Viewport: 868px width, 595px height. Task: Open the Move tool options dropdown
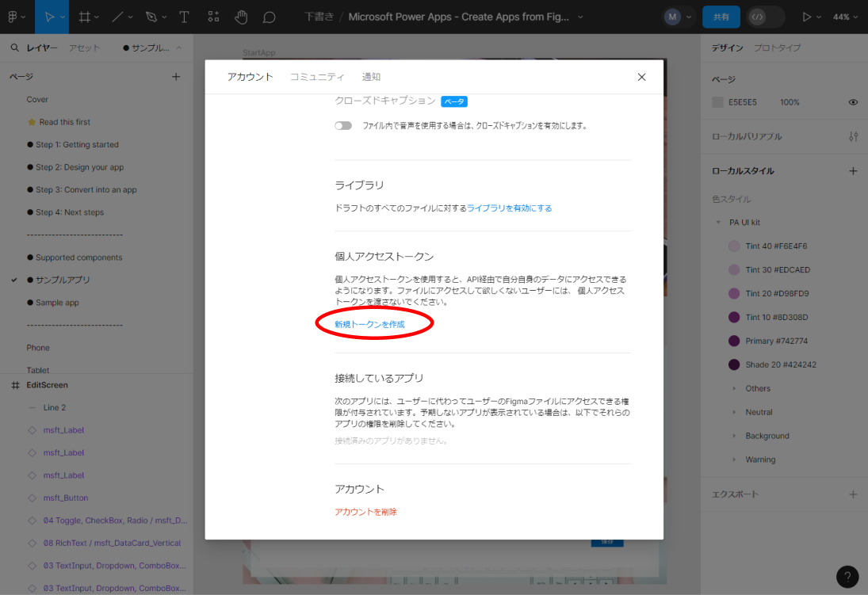(x=63, y=17)
